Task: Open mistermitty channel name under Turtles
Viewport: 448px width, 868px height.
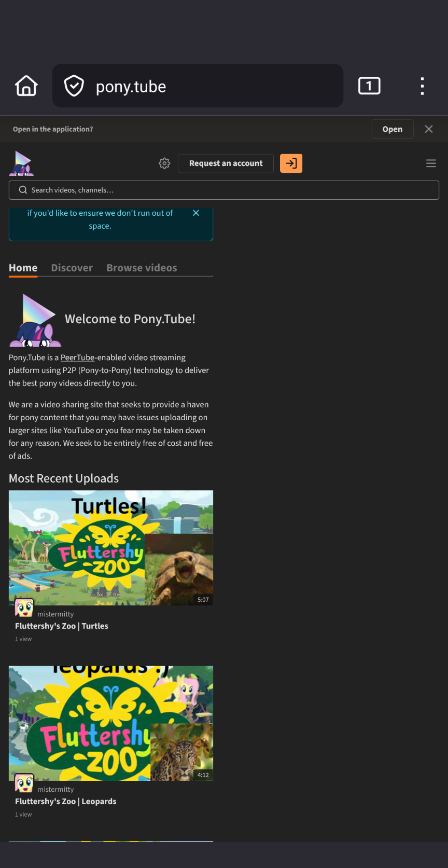Action: [x=55, y=614]
